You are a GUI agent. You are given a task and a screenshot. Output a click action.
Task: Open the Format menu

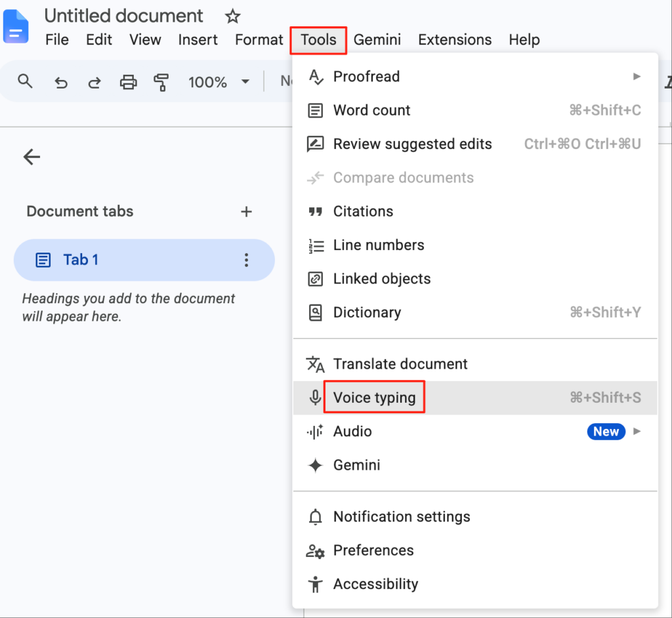pyautogui.click(x=259, y=40)
